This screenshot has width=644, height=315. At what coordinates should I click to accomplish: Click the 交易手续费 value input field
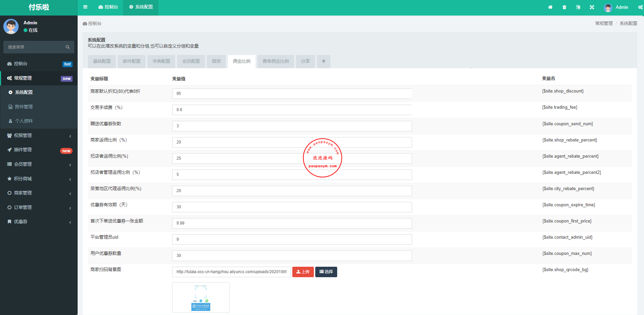pos(292,110)
